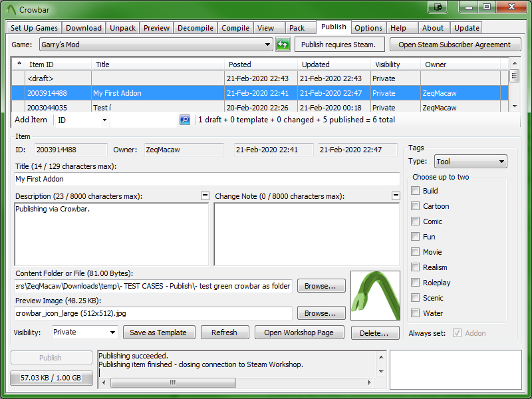532x399 pixels.
Task: Go to the Compile tab
Action: pyautogui.click(x=235, y=28)
